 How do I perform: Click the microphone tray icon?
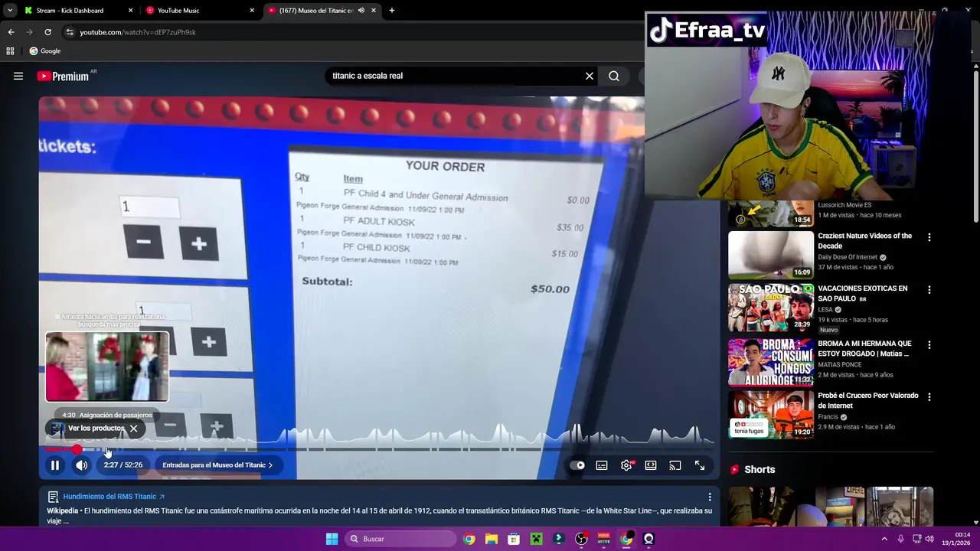point(900,539)
